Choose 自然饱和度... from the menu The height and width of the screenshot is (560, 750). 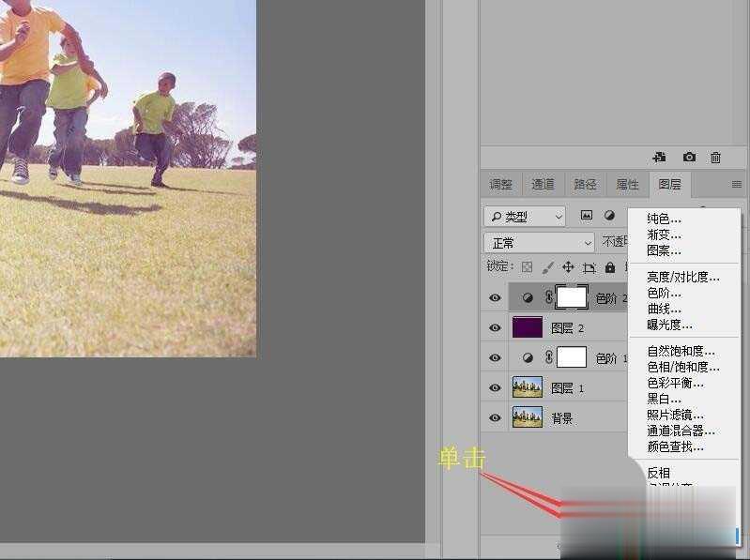681,351
